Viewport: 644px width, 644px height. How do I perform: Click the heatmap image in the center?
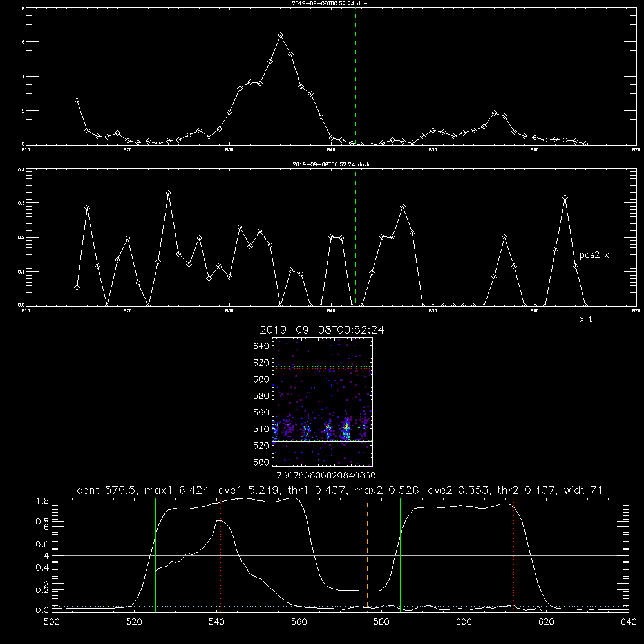coord(323,402)
